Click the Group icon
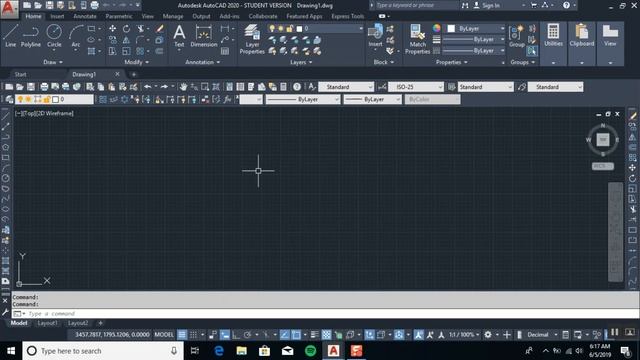This screenshot has height=360, width=640. point(517,36)
